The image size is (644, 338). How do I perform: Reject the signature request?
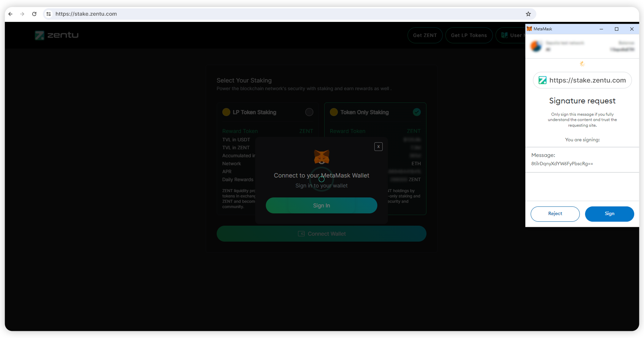555,214
